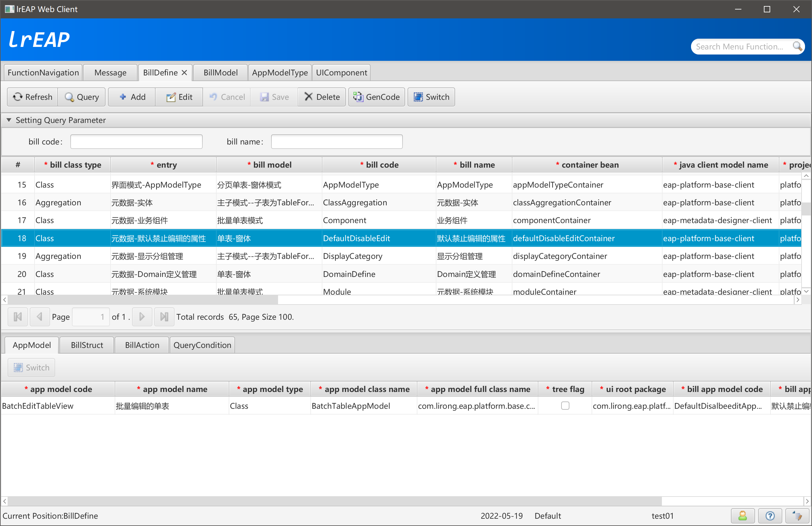Go to the previous page
This screenshot has width=812, height=526.
40,317
